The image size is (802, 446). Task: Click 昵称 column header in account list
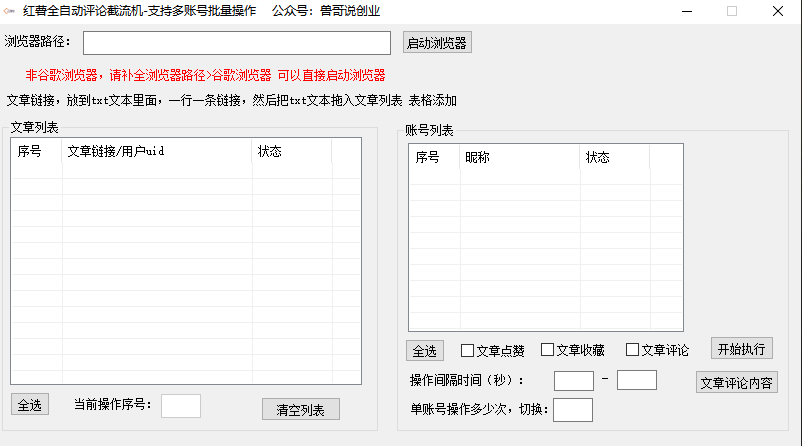pos(520,157)
